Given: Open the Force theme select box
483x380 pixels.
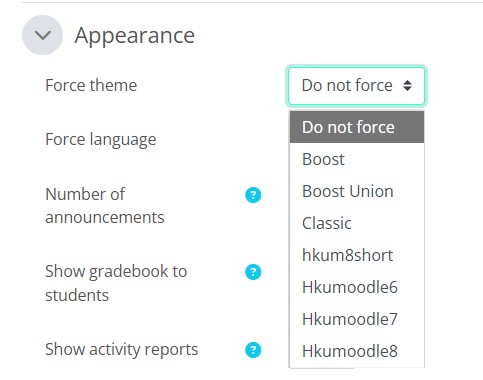Looking at the screenshot, I should click(356, 86).
